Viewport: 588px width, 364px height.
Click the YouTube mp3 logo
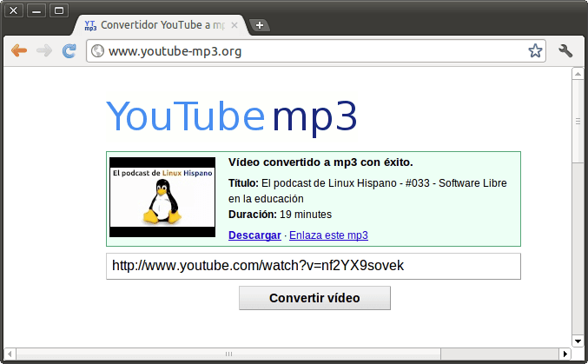tap(231, 116)
